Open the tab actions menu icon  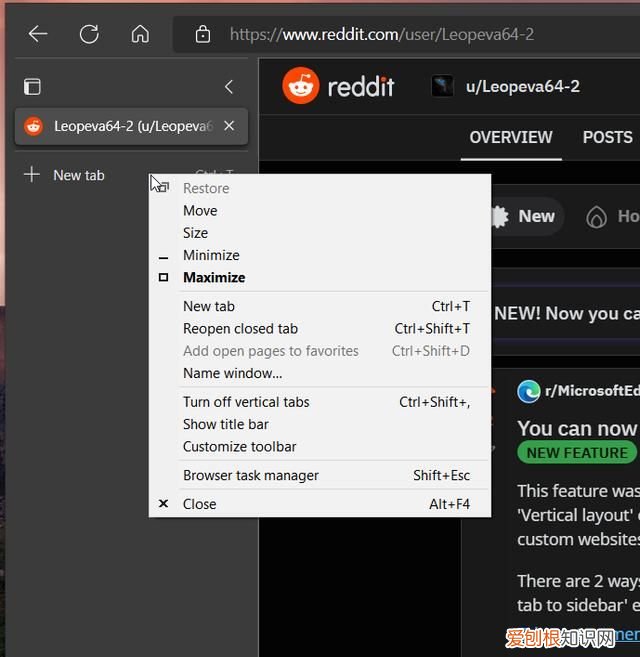coord(33,87)
